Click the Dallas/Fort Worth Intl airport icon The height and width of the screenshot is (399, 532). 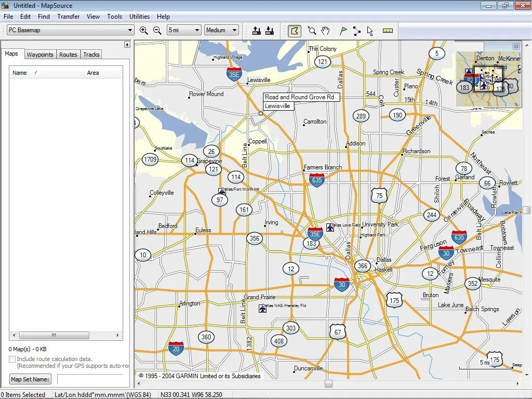(x=222, y=192)
